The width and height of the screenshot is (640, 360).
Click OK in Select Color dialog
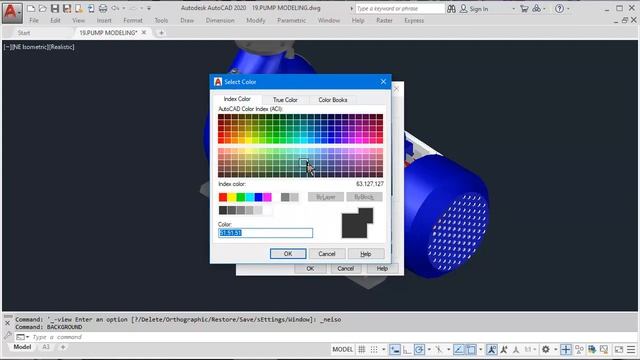tap(288, 253)
